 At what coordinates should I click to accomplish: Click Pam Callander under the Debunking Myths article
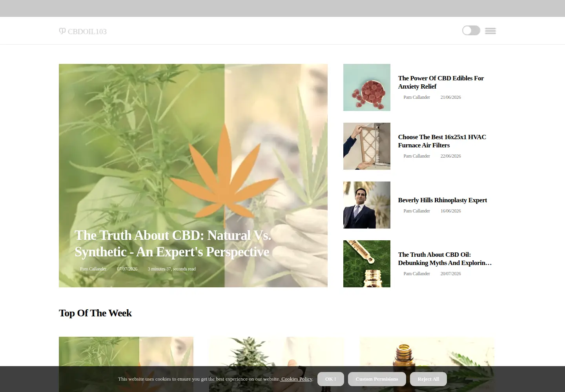click(x=417, y=274)
